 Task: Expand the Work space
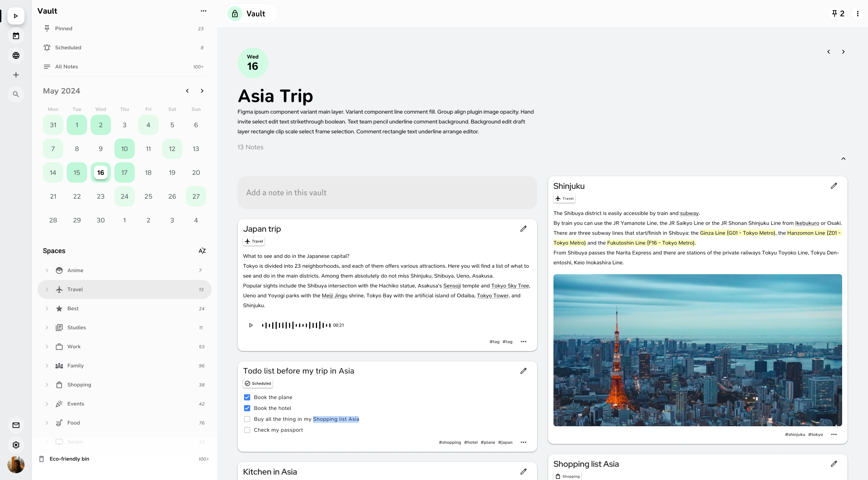(47, 347)
